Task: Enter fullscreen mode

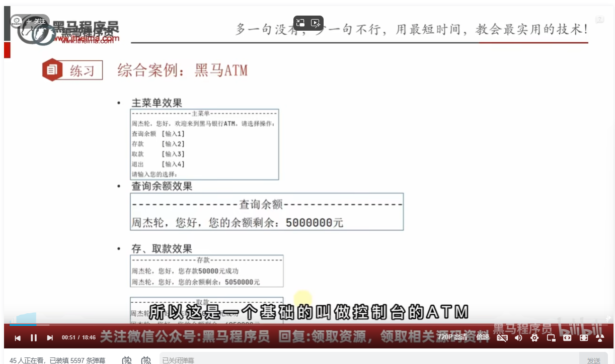Action: coord(600,338)
